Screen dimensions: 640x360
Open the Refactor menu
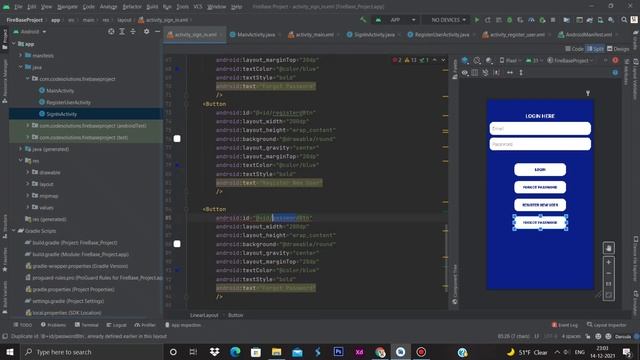tap(132, 7)
